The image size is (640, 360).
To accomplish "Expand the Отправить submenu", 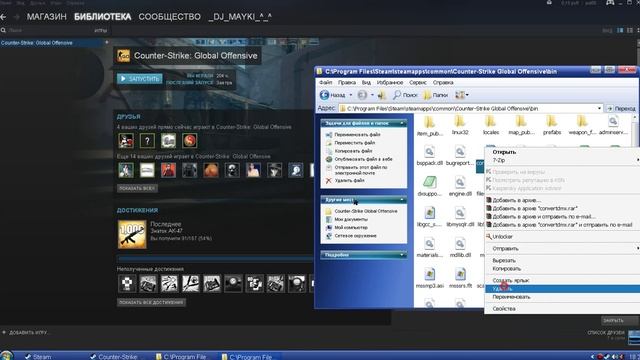I will [562, 248].
